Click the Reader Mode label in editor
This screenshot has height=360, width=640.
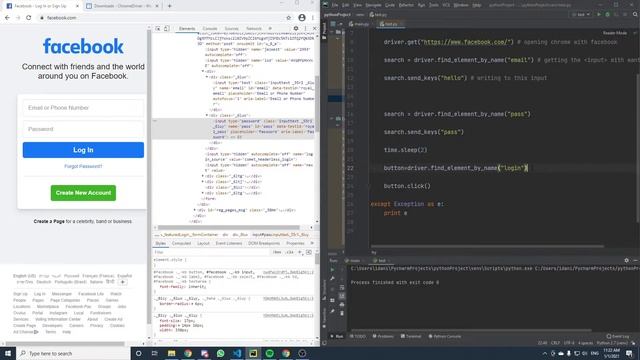pyautogui.click(x=615, y=33)
